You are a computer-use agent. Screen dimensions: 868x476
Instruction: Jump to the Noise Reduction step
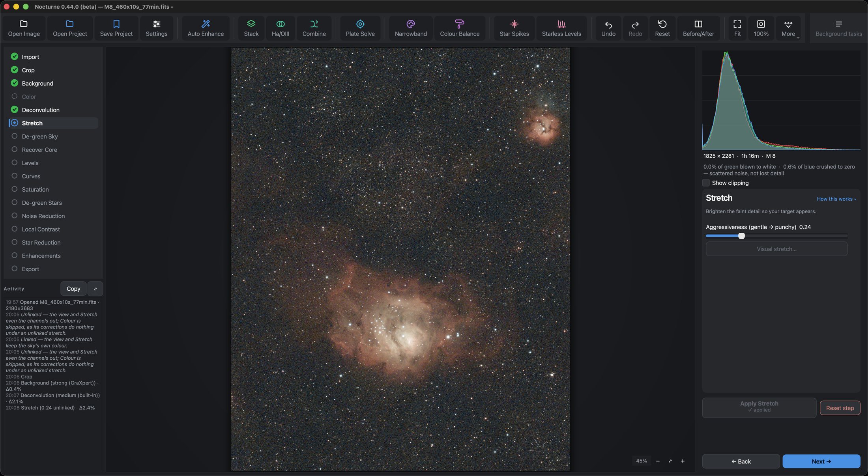pyautogui.click(x=53, y=216)
